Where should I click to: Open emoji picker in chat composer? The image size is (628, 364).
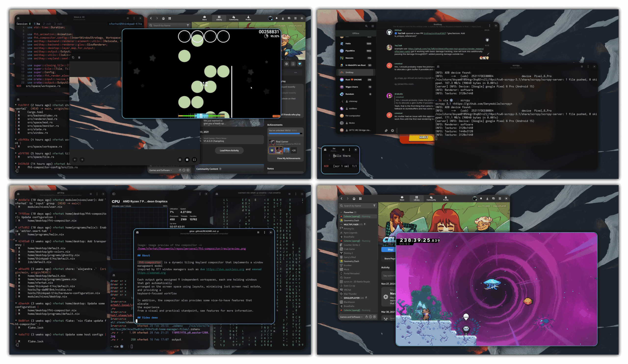392,130
